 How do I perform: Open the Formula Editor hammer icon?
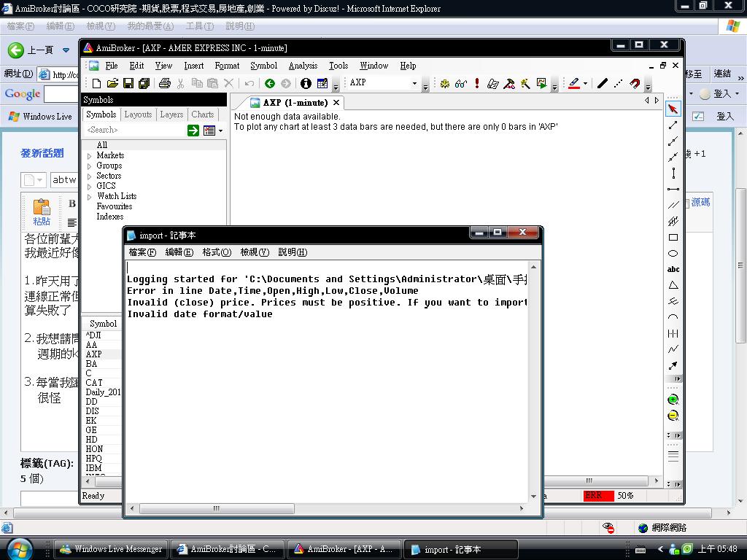(x=508, y=83)
